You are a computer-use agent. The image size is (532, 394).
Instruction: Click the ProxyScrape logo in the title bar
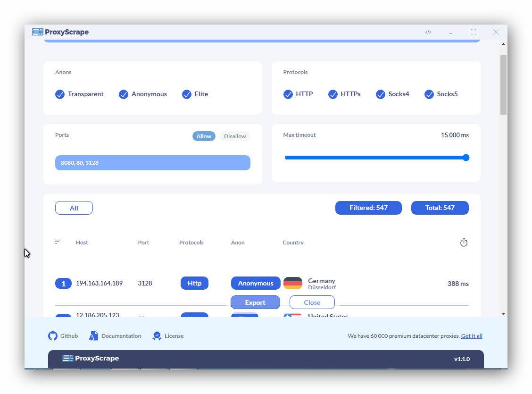point(60,32)
